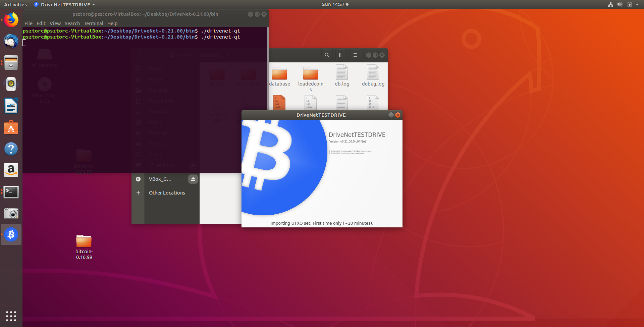Open Rhythmbox music player in dock

11,84
